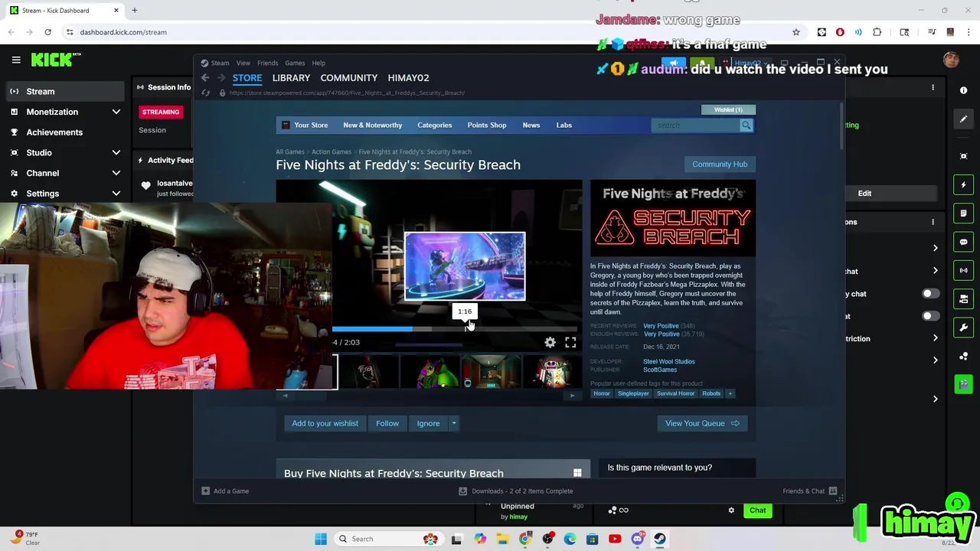Open YouTube from the Windows taskbar

click(x=615, y=539)
